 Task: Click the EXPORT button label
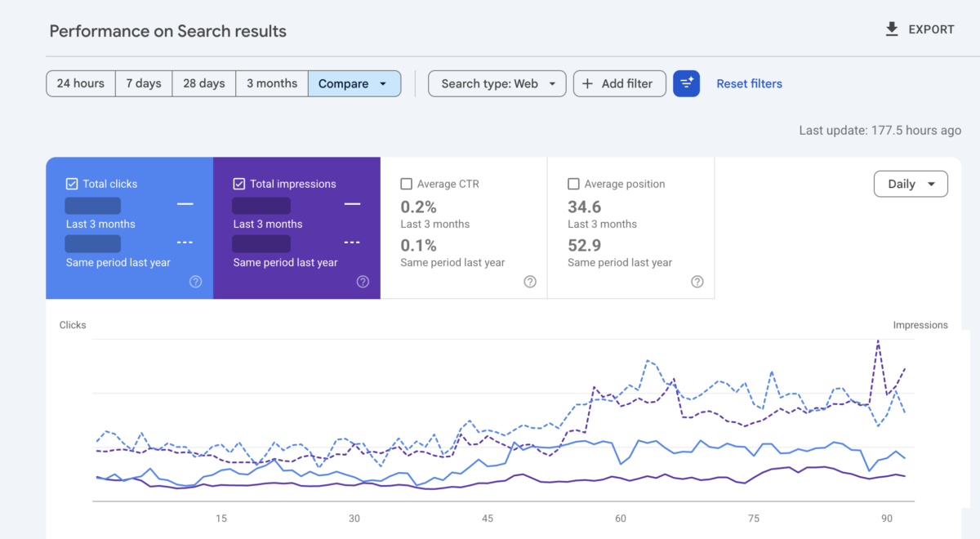tap(931, 29)
